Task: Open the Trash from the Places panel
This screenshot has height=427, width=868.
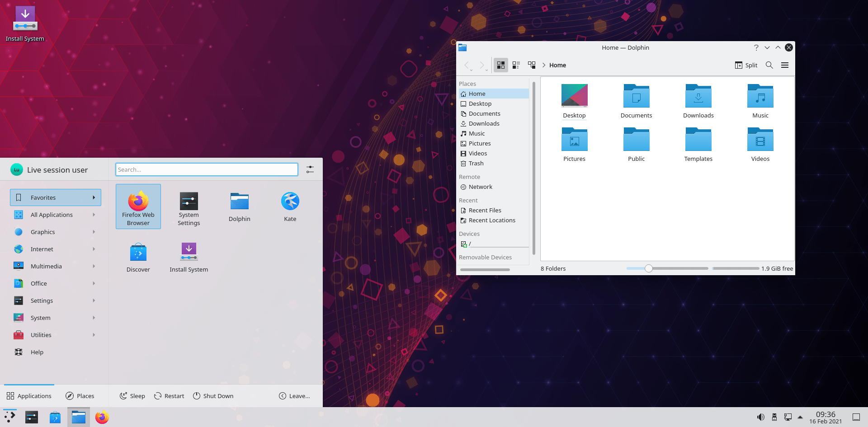Action: click(x=476, y=163)
